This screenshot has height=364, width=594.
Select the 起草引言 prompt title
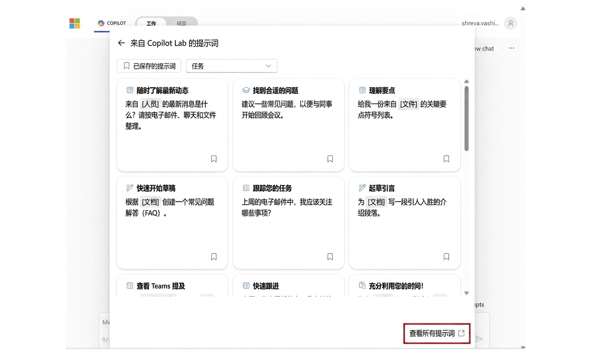(382, 188)
